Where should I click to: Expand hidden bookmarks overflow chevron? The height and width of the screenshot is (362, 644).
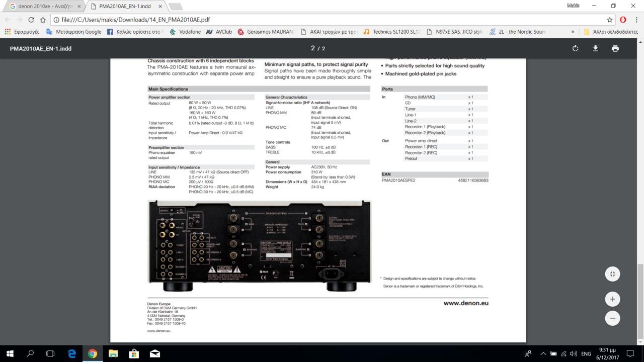click(573, 32)
